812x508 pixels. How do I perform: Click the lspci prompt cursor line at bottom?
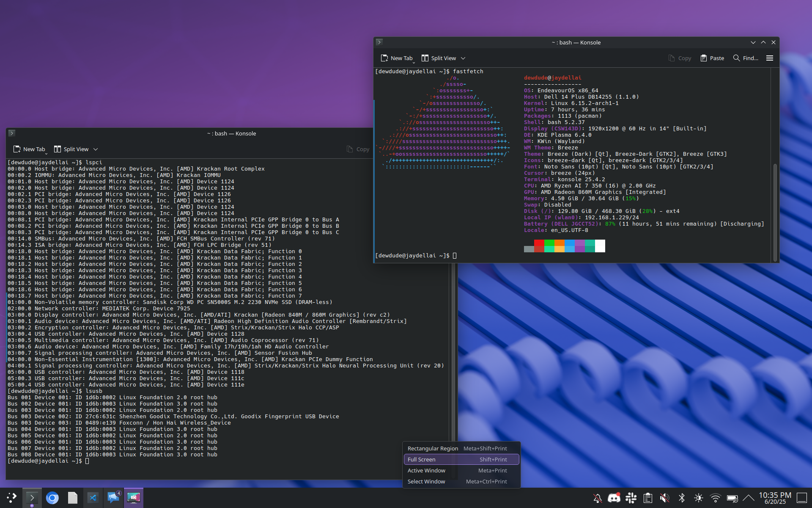pos(48,461)
